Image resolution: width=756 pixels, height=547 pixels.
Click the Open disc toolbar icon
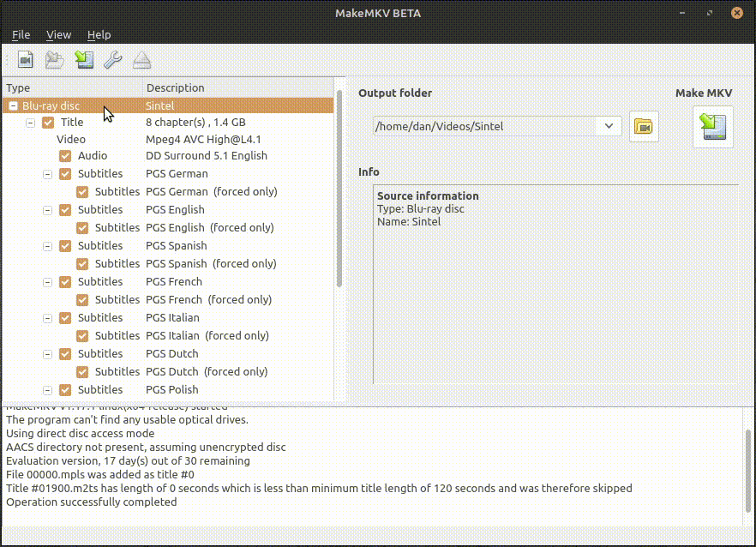click(x=55, y=60)
